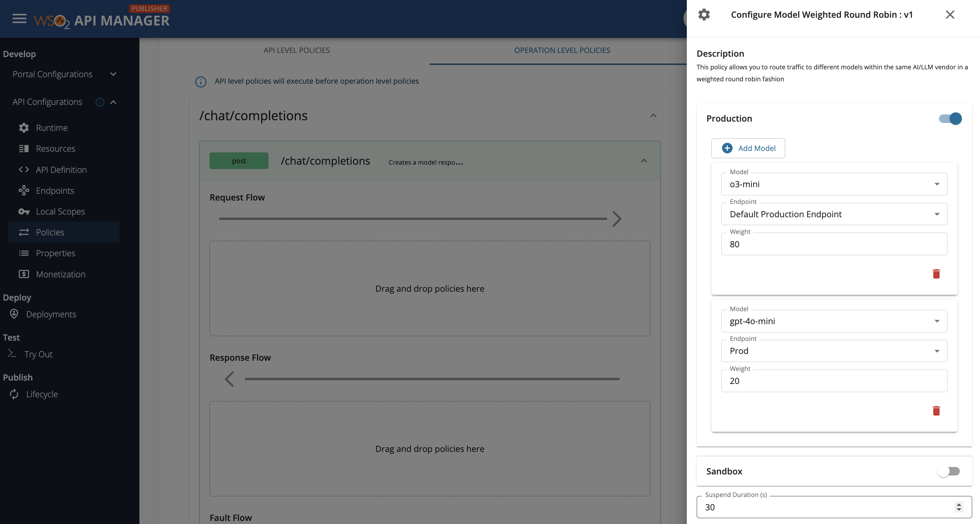Click the Add Model button
The width and height of the screenshot is (980, 524).
(748, 148)
